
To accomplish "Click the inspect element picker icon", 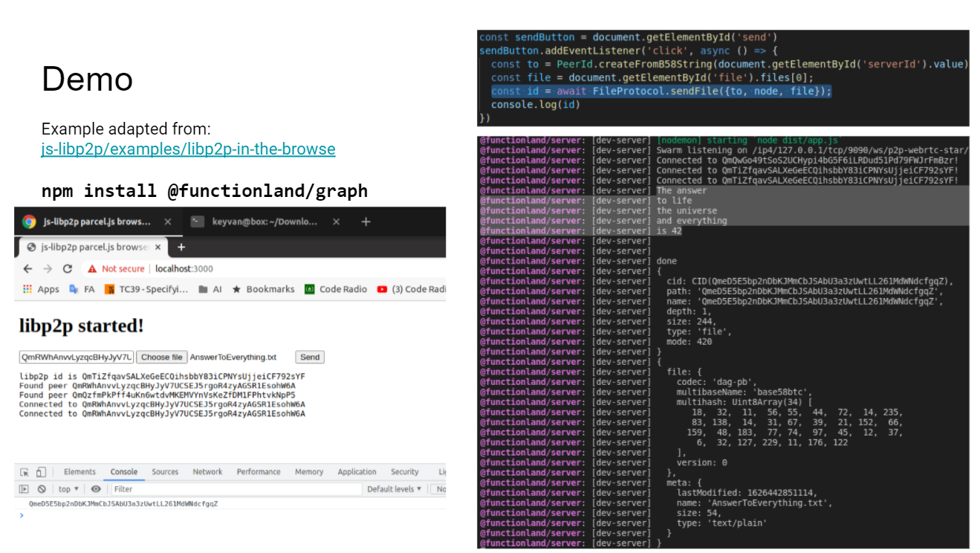I will coord(25,472).
